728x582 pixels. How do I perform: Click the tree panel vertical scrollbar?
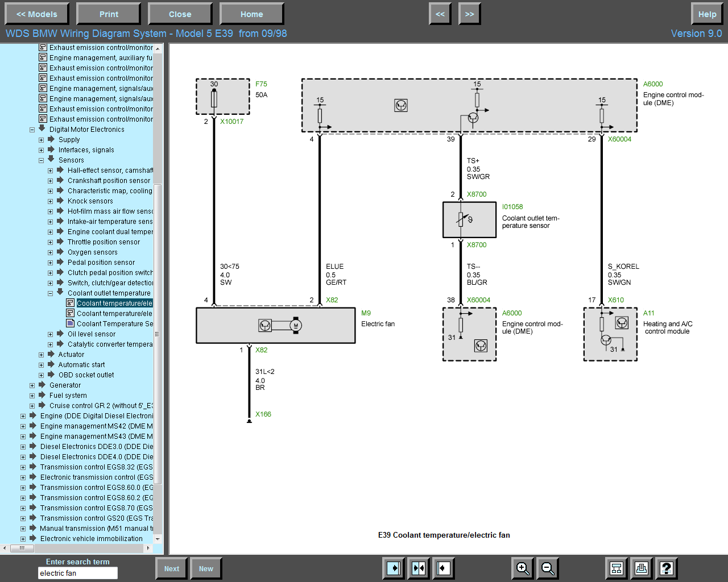pos(158,334)
